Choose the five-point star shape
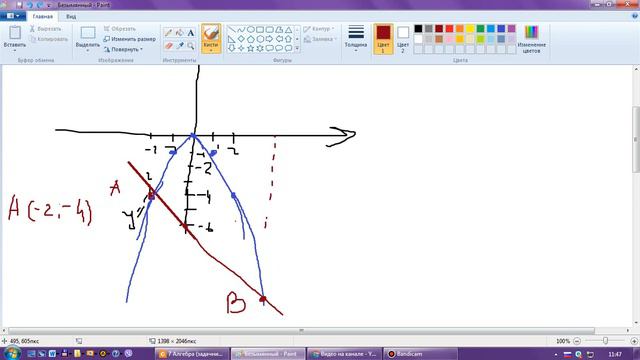This screenshot has height=360, width=640. pyautogui.click(x=250, y=48)
